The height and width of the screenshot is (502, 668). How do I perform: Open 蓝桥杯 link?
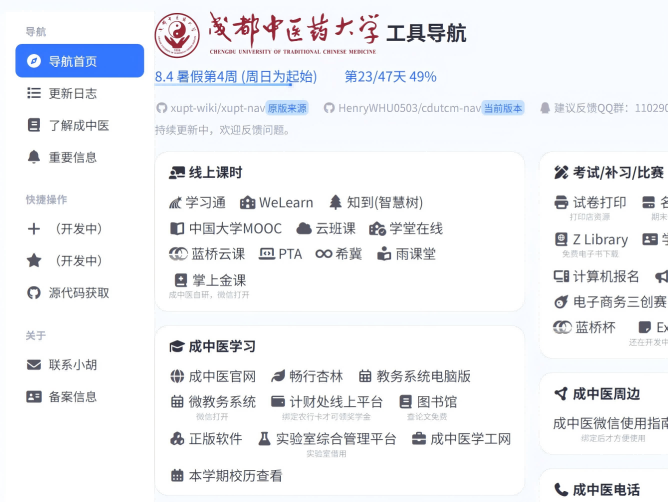tap(584, 328)
